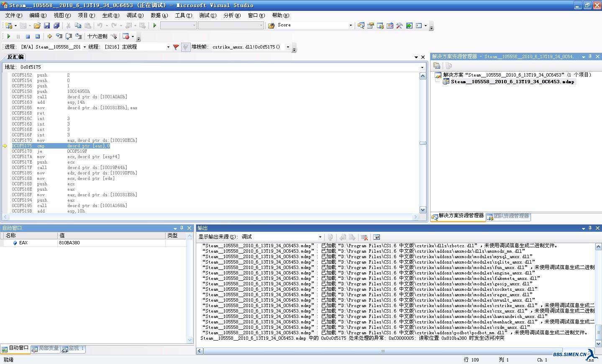This screenshot has width=602, height=364.
Task: Open the 视图(V) menu
Action: [62, 15]
